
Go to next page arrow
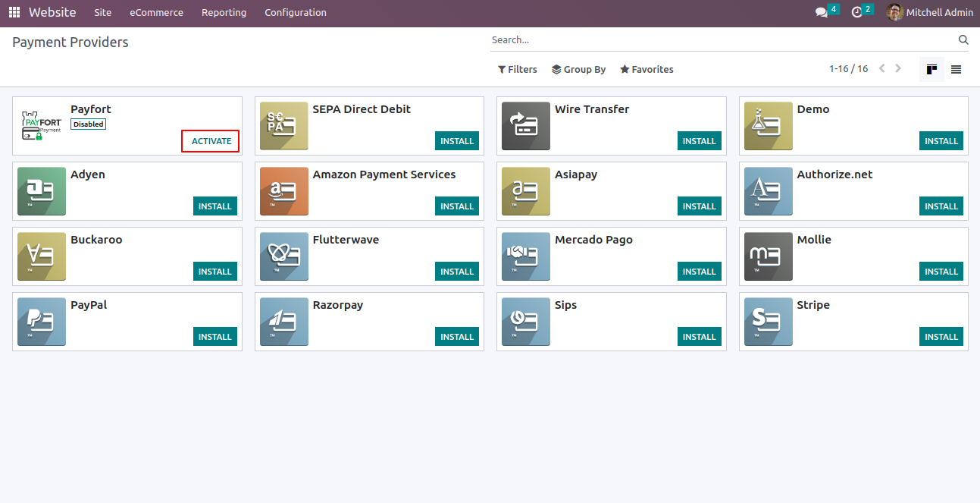(898, 68)
